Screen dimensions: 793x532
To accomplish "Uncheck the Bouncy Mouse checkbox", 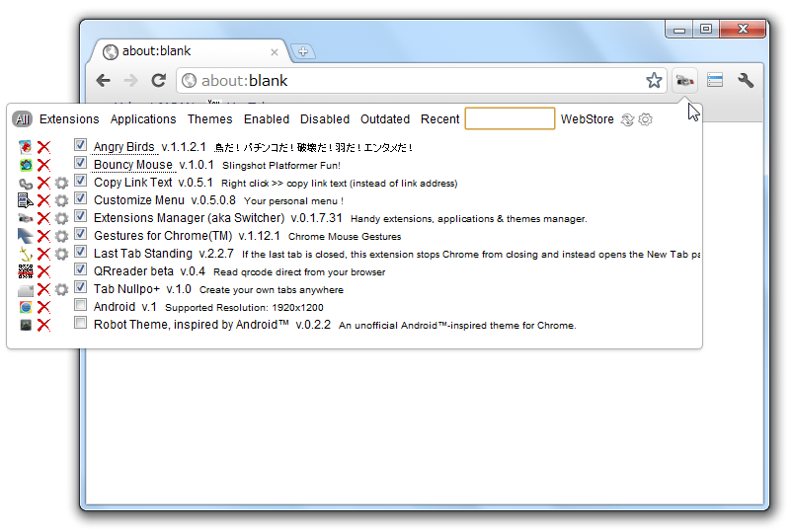I will point(80,163).
